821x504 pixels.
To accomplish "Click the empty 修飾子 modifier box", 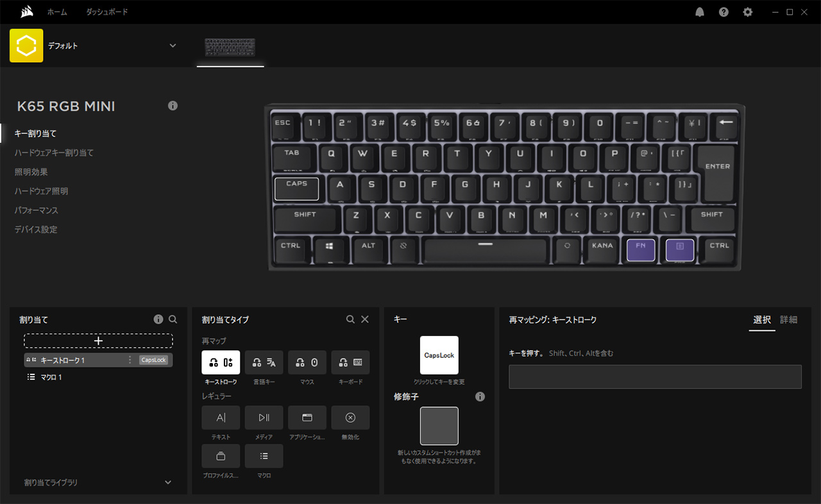I will 439,426.
